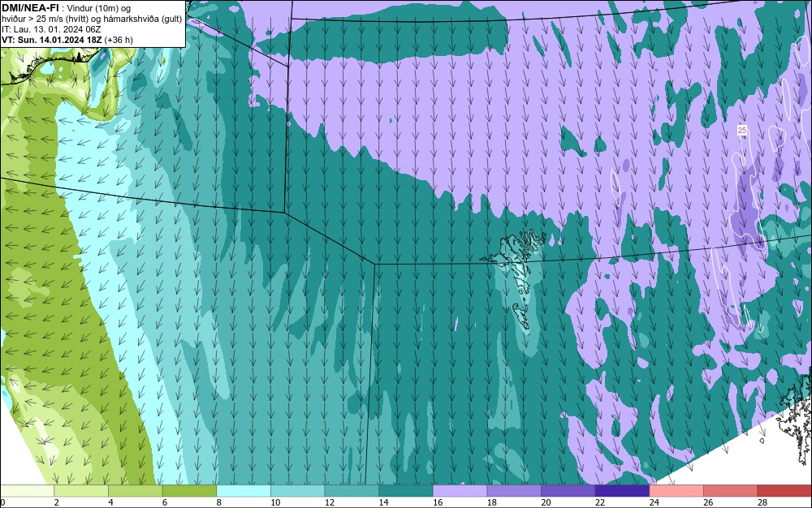812x508 pixels.
Task: Click 'IT: Lau. 13. 01. 2024 06Z' line
Action: tap(51, 29)
